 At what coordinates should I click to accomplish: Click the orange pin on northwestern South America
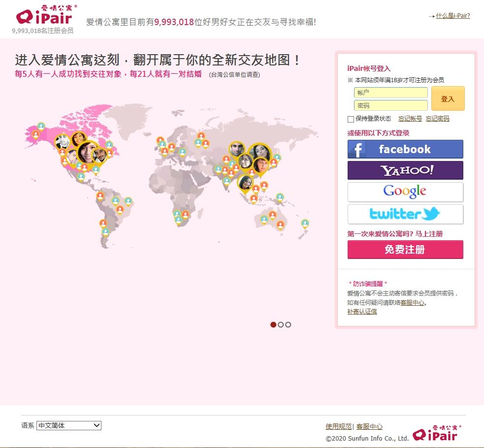coord(100,195)
